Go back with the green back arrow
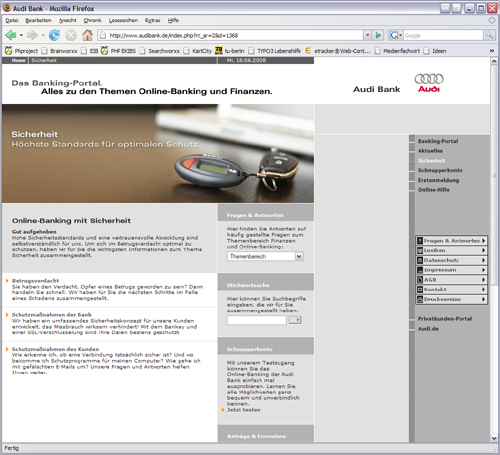500x455 pixels. [11, 35]
